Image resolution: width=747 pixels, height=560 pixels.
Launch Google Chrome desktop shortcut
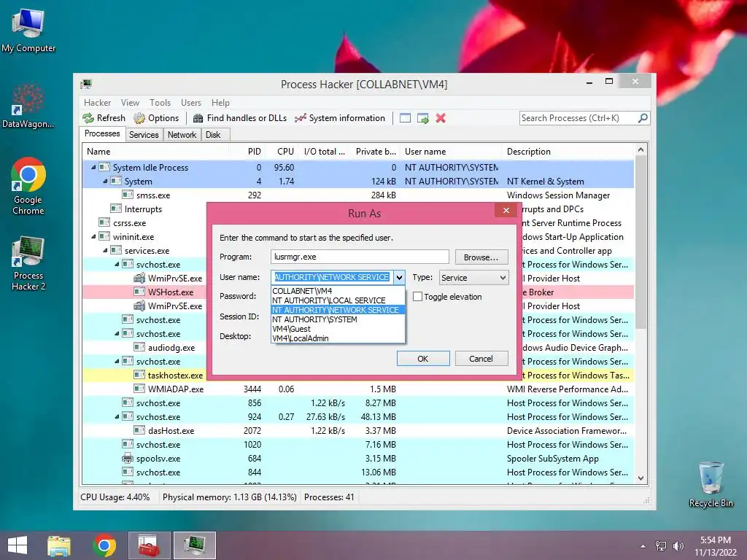pyautogui.click(x=28, y=187)
